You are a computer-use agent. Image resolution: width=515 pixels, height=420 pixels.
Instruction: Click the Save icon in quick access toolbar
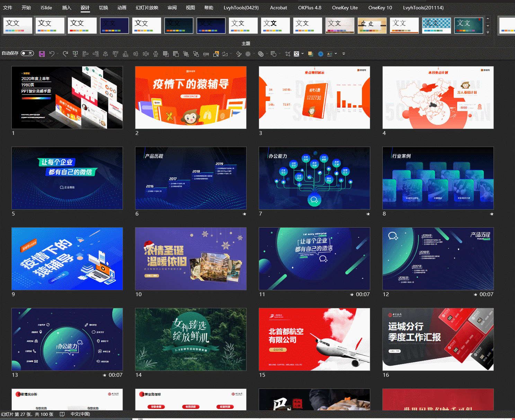click(x=42, y=54)
